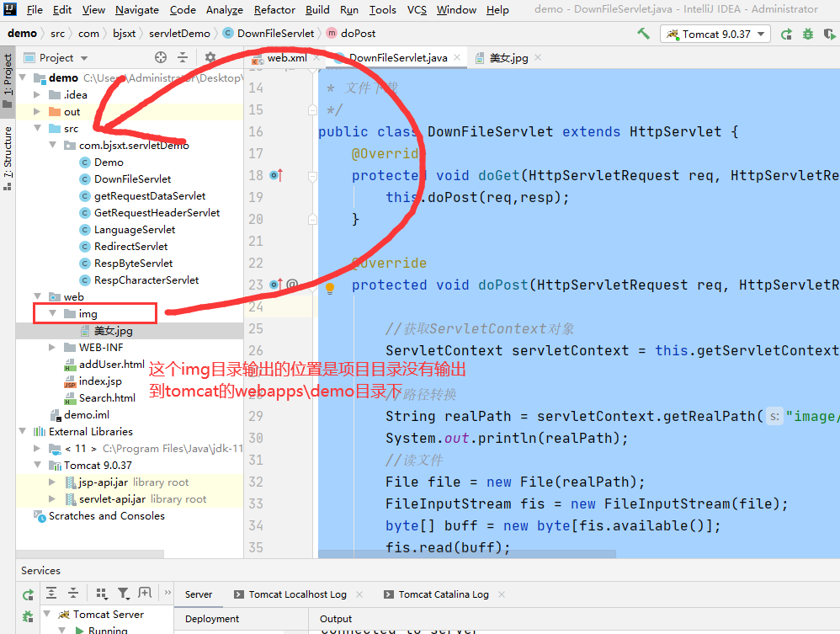The image size is (840, 634).
Task: Close the Tomcat Localhost Log tab
Action: 359,594
